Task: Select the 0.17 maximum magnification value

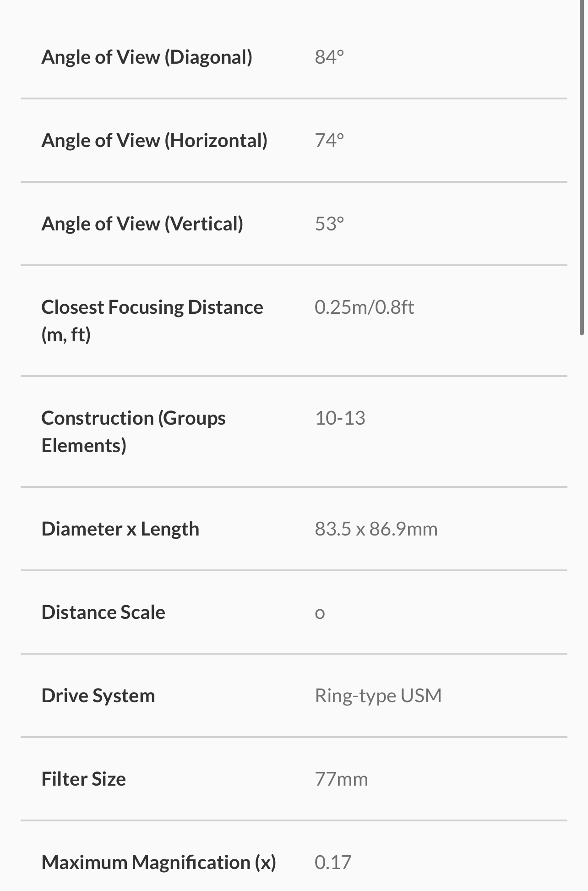Action: tap(332, 863)
